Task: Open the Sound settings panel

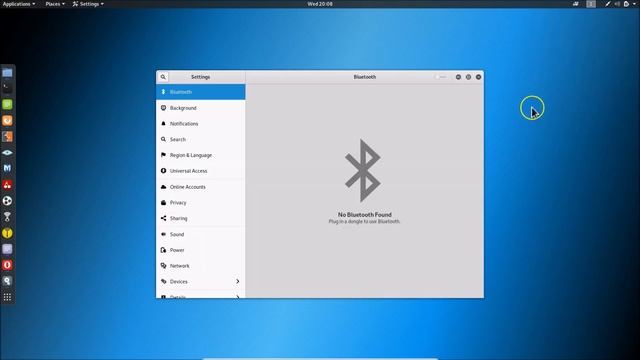Action: click(x=200, y=234)
